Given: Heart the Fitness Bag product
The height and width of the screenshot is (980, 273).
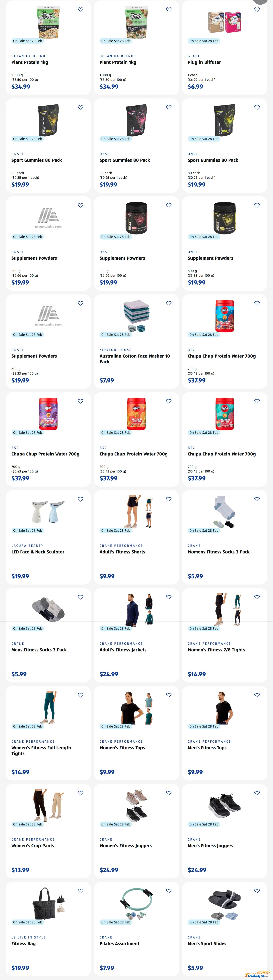Looking at the screenshot, I should (x=81, y=891).
